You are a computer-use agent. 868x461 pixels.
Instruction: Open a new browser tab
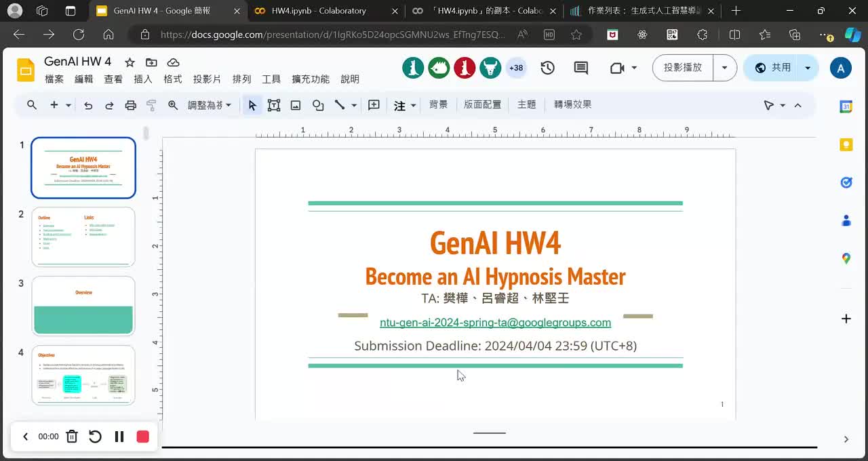[x=736, y=11]
